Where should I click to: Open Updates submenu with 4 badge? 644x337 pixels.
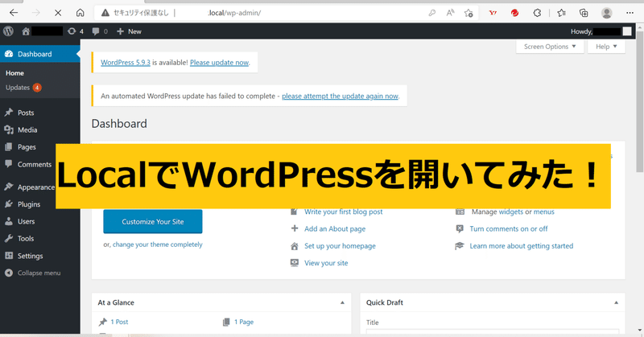click(x=23, y=88)
